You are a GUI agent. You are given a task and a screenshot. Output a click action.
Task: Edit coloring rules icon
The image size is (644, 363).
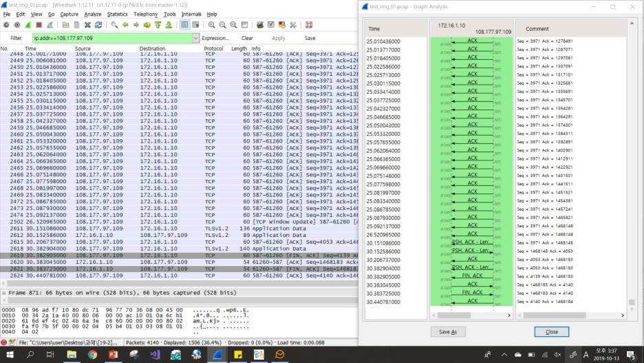point(282,25)
